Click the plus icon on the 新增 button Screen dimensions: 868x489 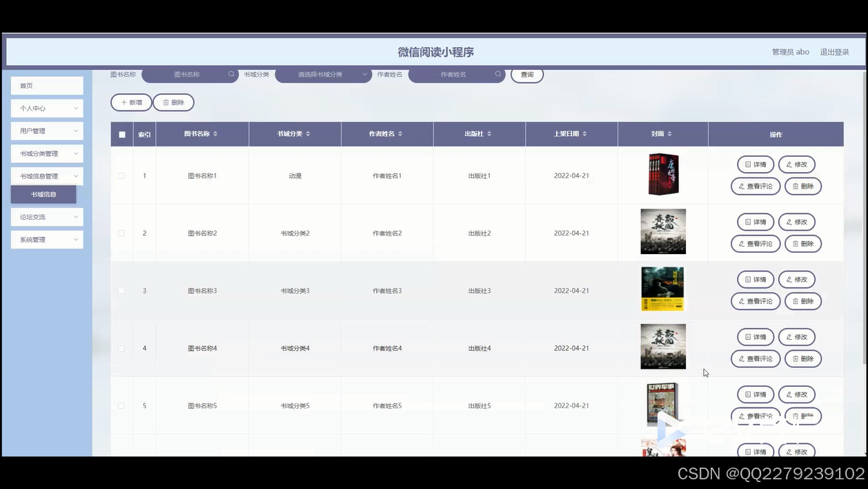(x=123, y=102)
